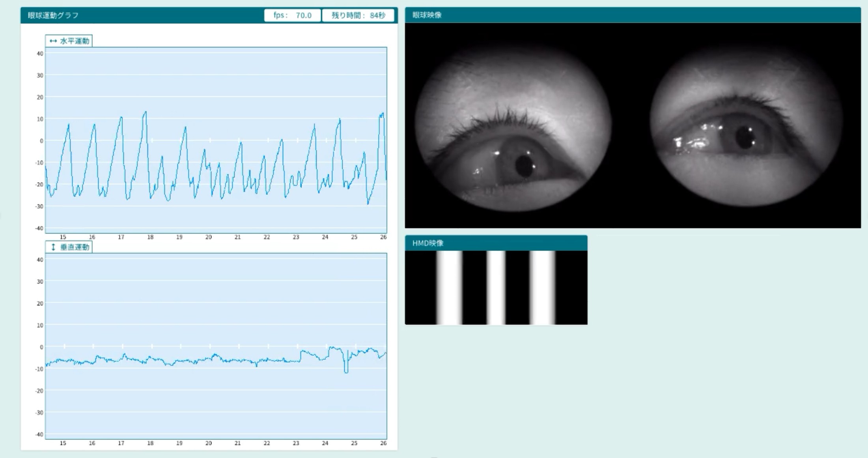Click the right eye camera image

coord(745,126)
